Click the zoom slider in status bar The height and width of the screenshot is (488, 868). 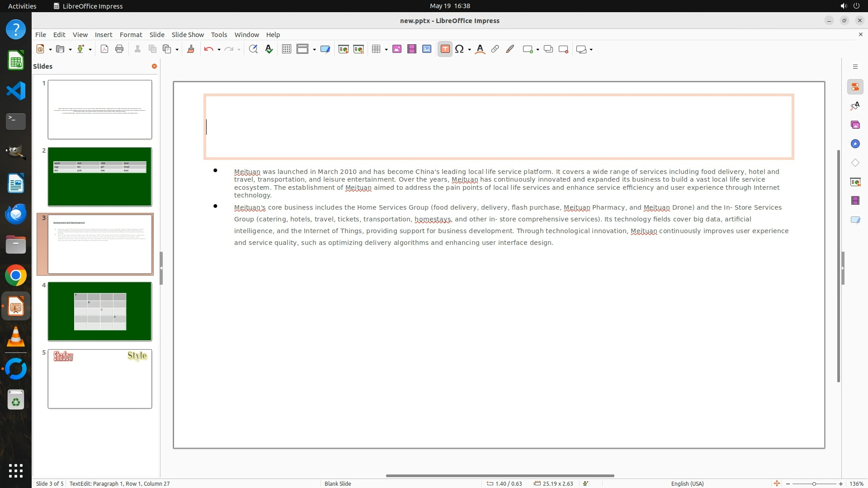coord(814,483)
